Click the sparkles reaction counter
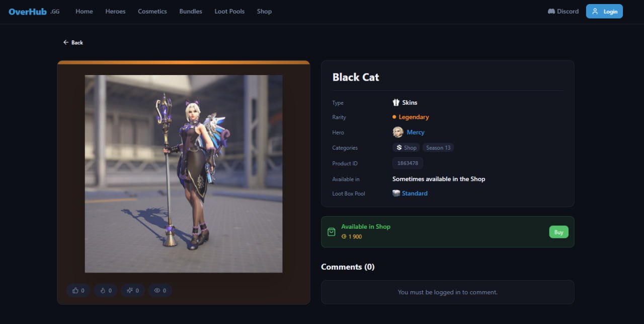 133,290
